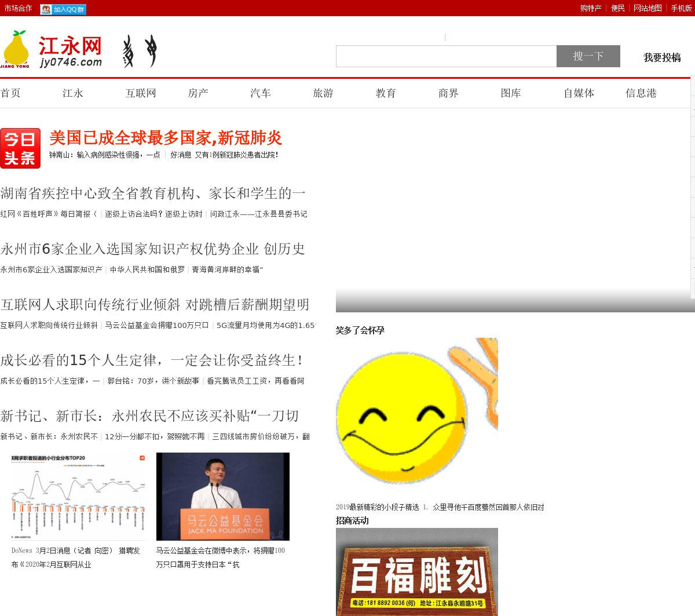This screenshot has width=695, height=616.
Task: Open 郭台铭：70岁，讲个新故事 sub-link
Action: click(x=153, y=381)
